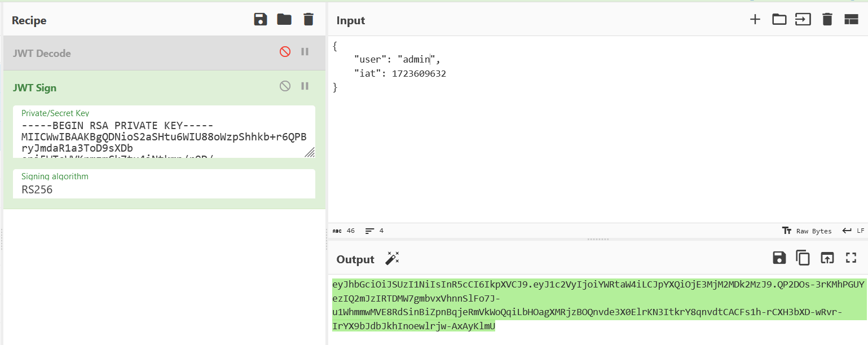The image size is (868, 345).
Task: Click the BEGIN RSA PRIVATE KEY line
Action: point(117,125)
